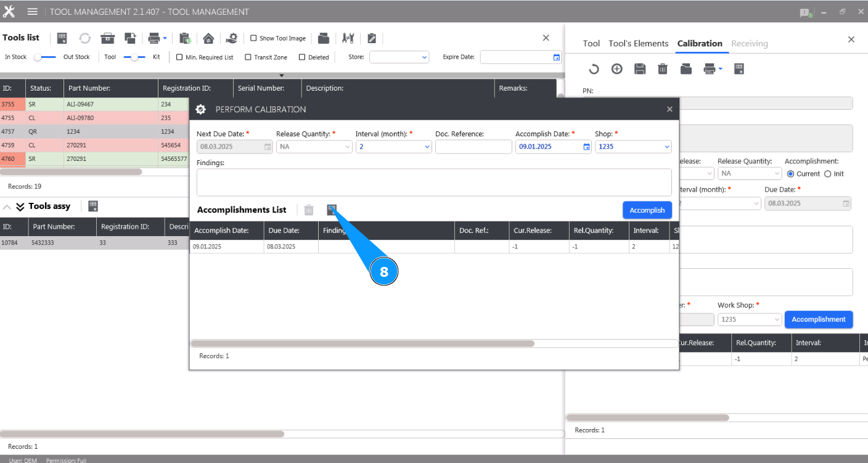
Task: Click the blue Accomplish button
Action: click(647, 210)
